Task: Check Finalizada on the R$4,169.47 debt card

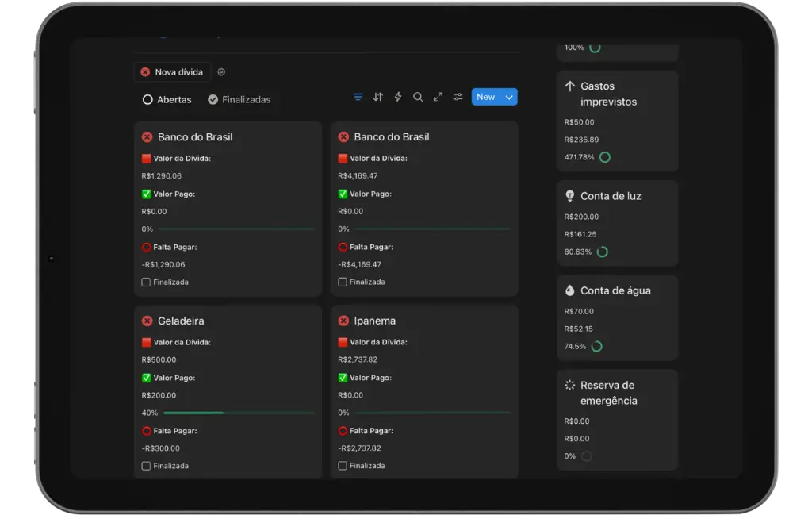Action: (343, 282)
